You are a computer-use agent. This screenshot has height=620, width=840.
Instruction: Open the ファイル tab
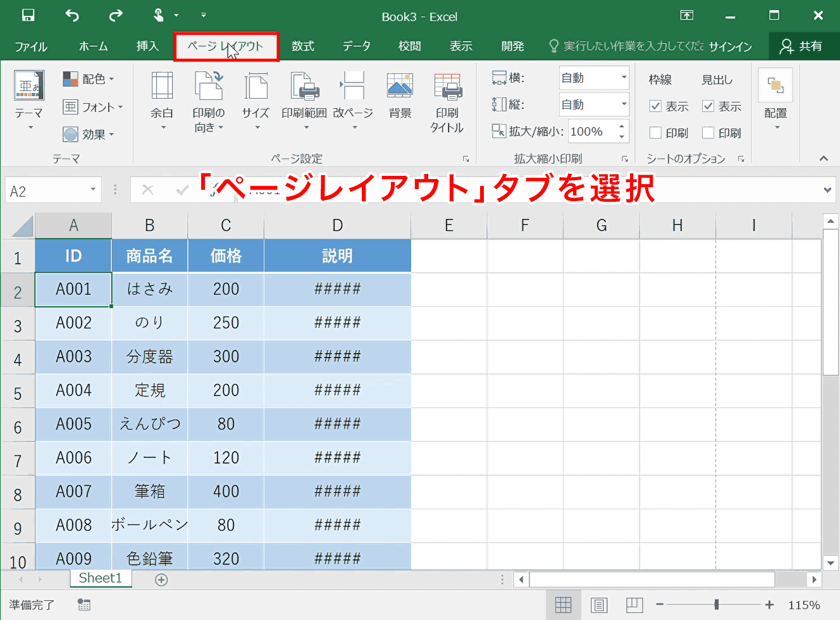(x=31, y=46)
